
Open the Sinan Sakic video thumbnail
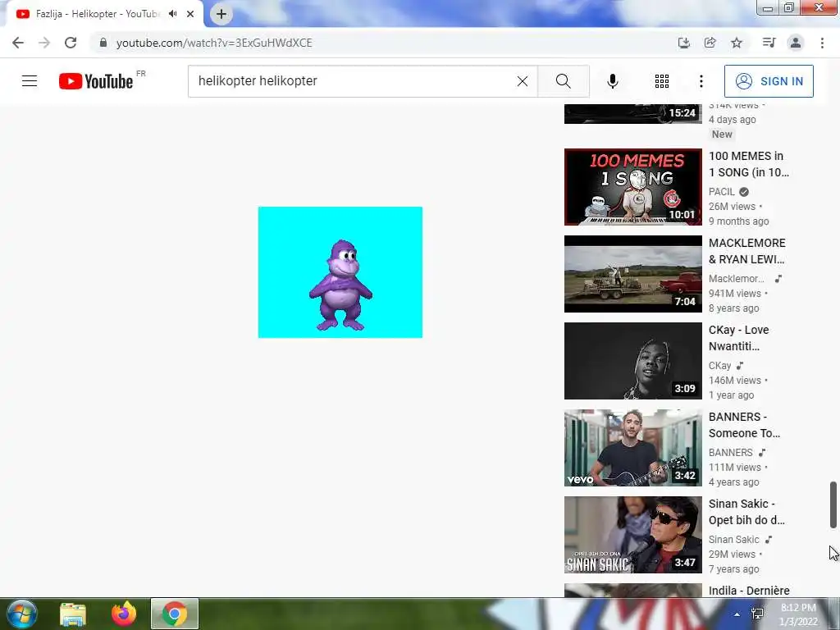point(632,535)
